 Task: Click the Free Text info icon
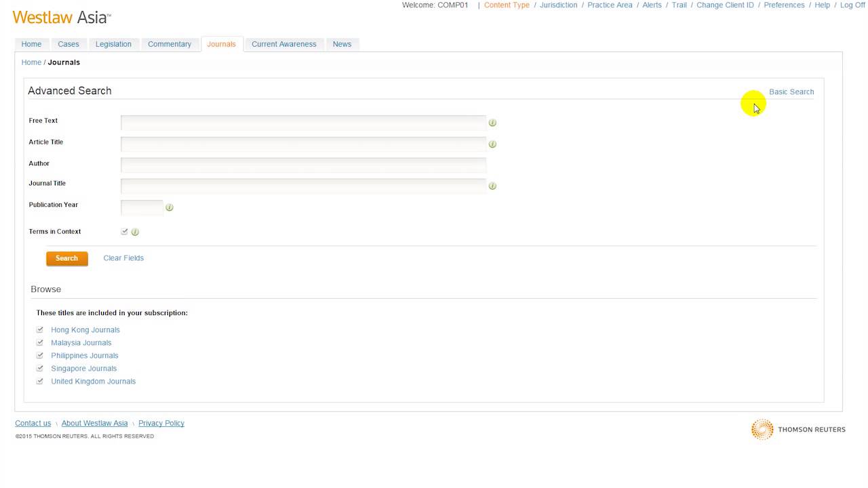[492, 123]
